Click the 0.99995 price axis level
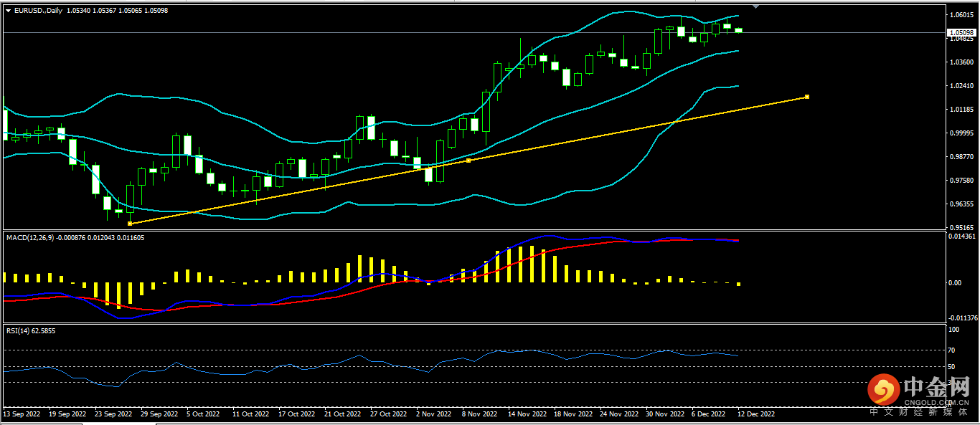980x425 pixels. point(960,133)
